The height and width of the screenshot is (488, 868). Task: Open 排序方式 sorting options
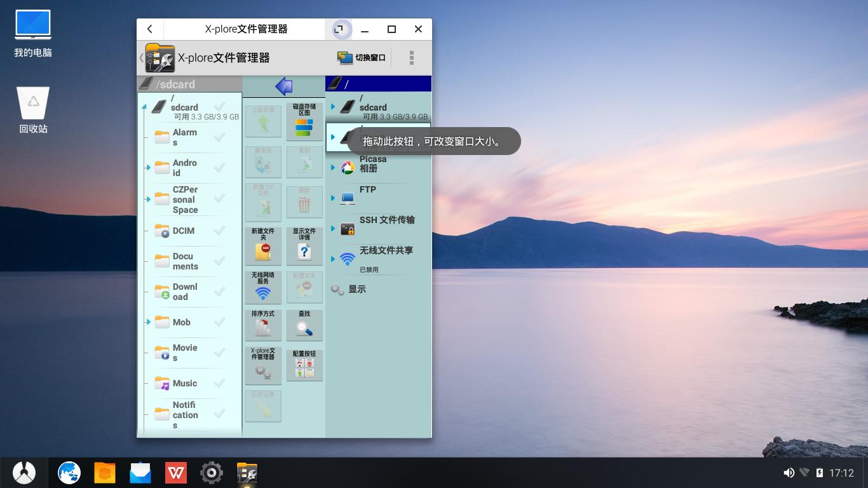coord(263,325)
